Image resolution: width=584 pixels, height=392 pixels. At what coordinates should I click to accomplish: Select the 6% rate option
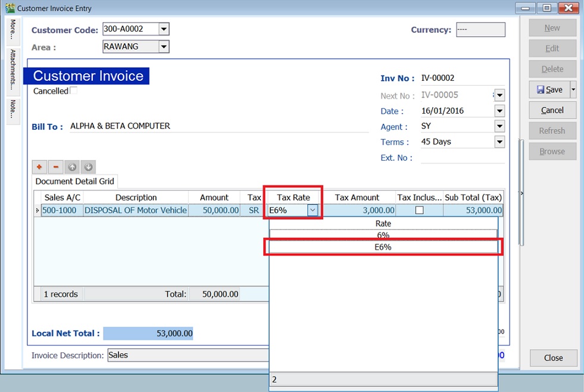click(x=383, y=235)
